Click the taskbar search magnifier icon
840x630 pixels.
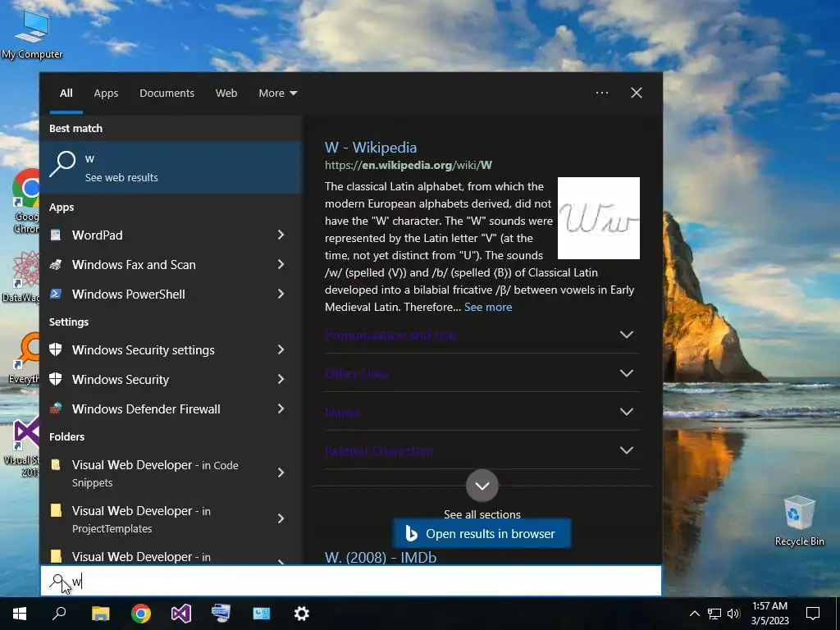(x=59, y=614)
